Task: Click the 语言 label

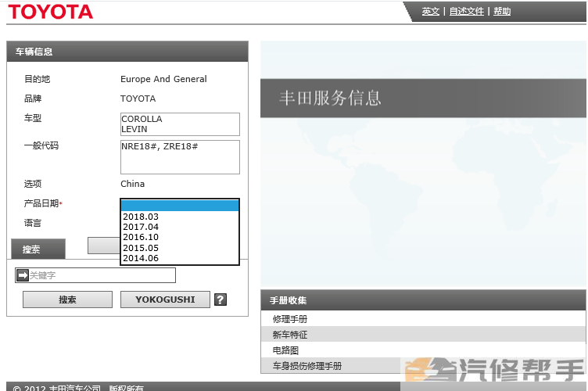Action: (x=33, y=223)
